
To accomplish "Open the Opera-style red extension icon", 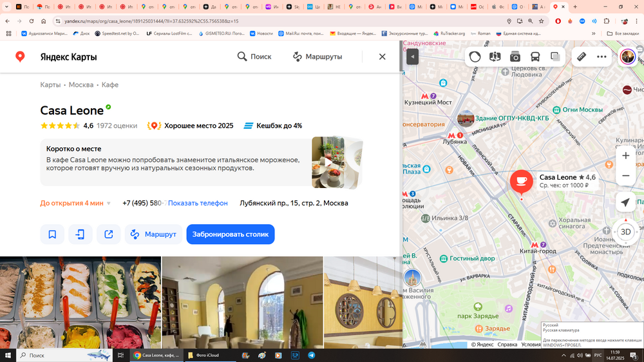I will (x=558, y=21).
